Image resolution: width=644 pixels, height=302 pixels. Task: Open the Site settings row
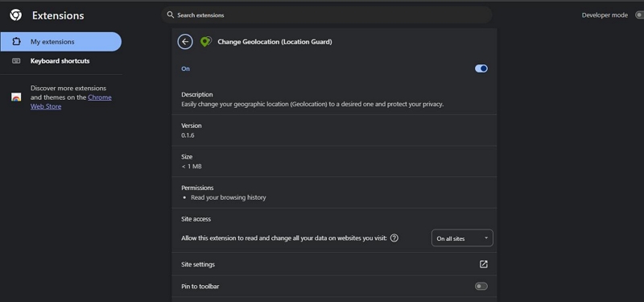click(x=334, y=264)
